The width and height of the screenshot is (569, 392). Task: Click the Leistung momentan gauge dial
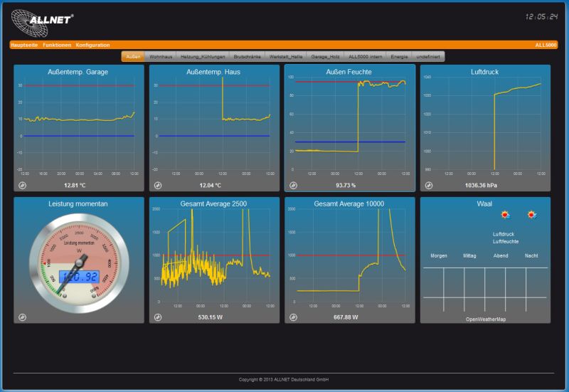(x=79, y=263)
